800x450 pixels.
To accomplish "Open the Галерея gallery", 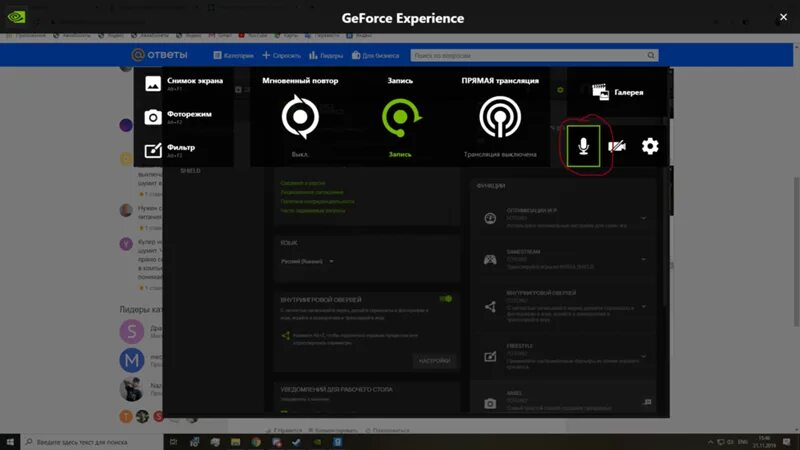I will pos(617,92).
